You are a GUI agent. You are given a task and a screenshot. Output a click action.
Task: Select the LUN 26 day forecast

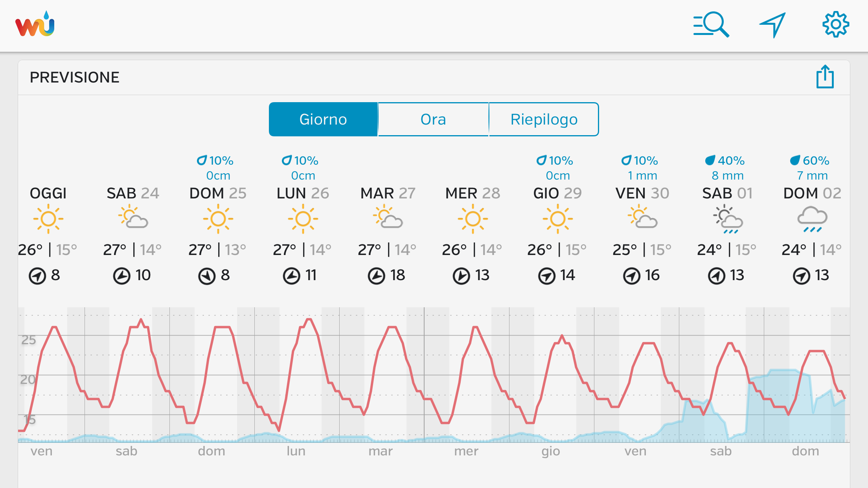[303, 193]
